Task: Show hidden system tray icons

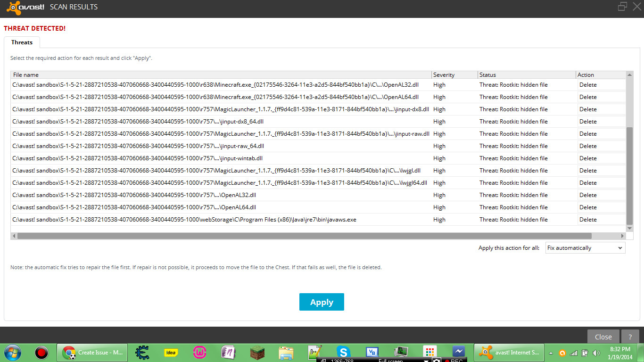Action: (551, 353)
